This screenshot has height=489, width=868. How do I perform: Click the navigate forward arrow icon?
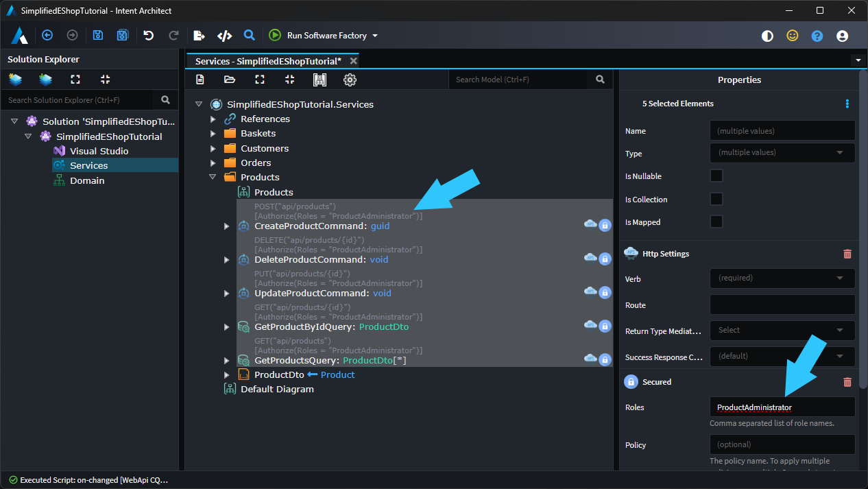pyautogui.click(x=72, y=36)
